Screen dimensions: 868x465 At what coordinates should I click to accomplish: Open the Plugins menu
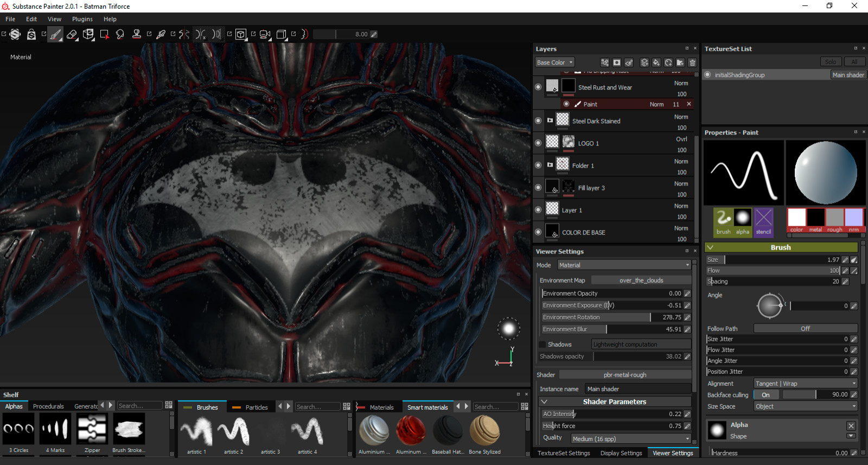point(82,19)
